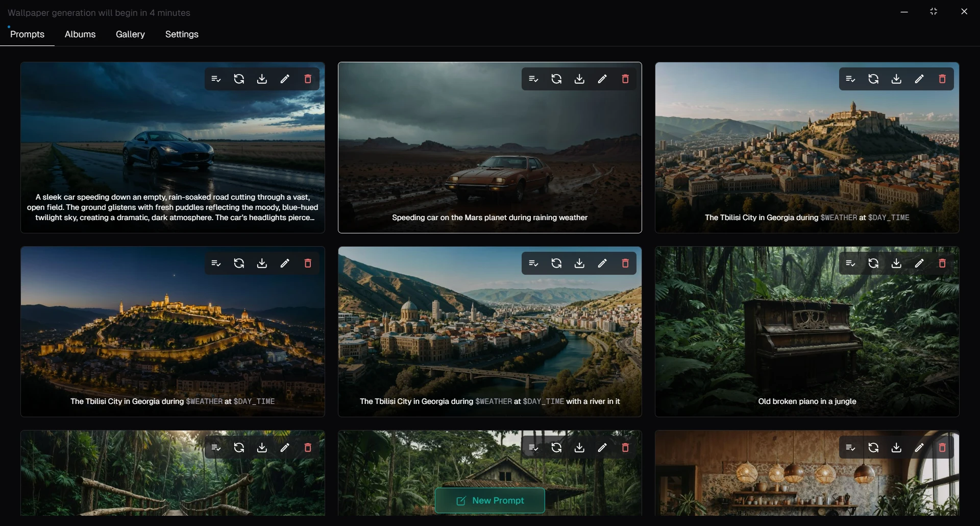The height and width of the screenshot is (526, 980).
Task: Add daytime Tbilisi hilltop prompt to playlist
Action: tap(850, 79)
